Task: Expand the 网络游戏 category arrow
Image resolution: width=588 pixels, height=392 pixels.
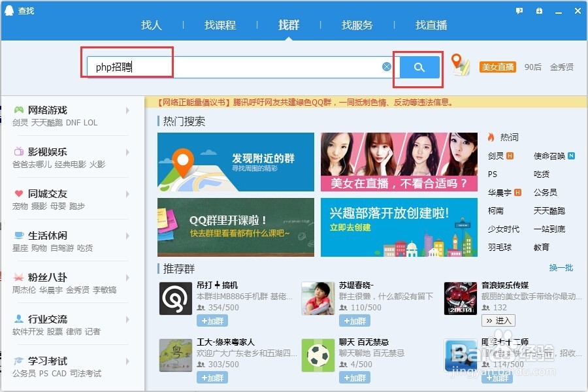Action: click(127, 110)
